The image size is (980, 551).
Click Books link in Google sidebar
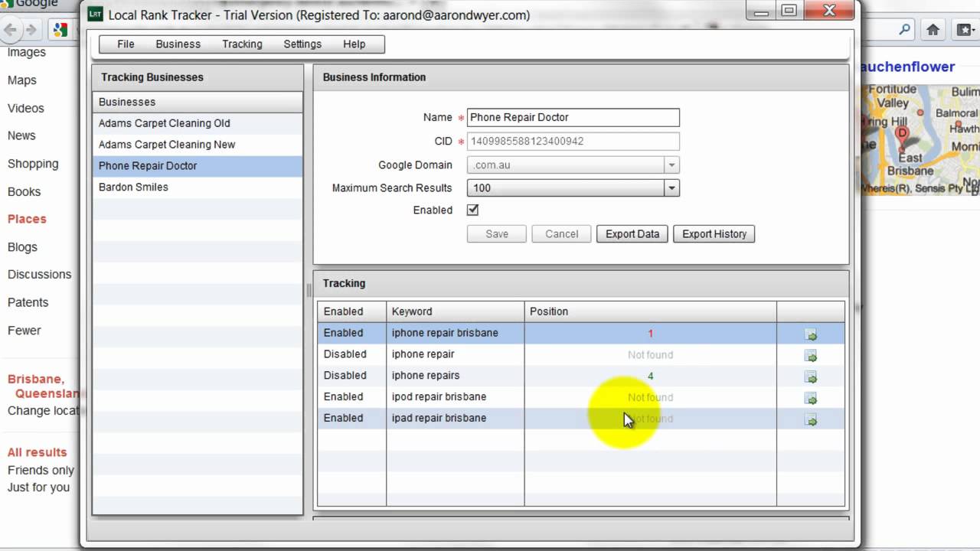pos(24,192)
